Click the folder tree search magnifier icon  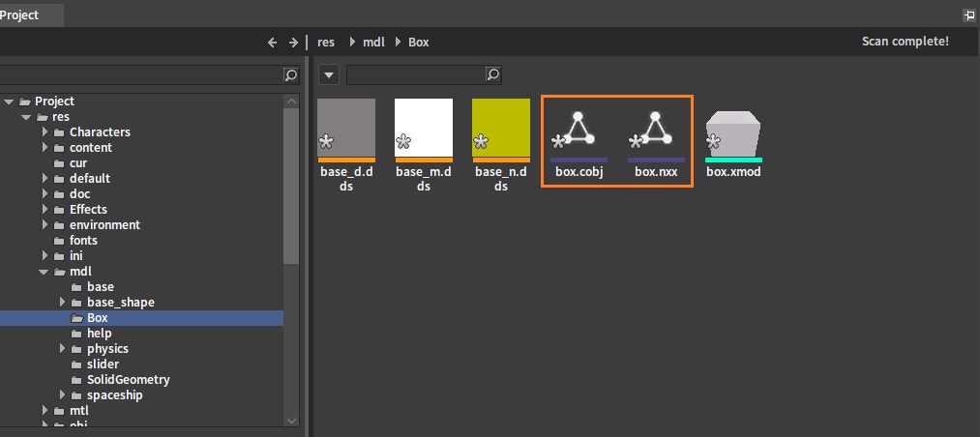tap(290, 74)
